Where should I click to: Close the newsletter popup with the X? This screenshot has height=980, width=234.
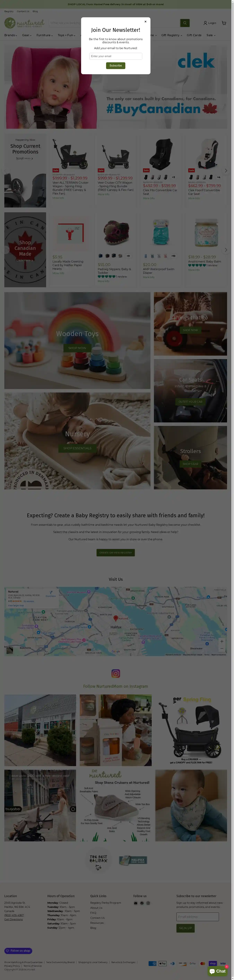pyautogui.click(x=145, y=22)
